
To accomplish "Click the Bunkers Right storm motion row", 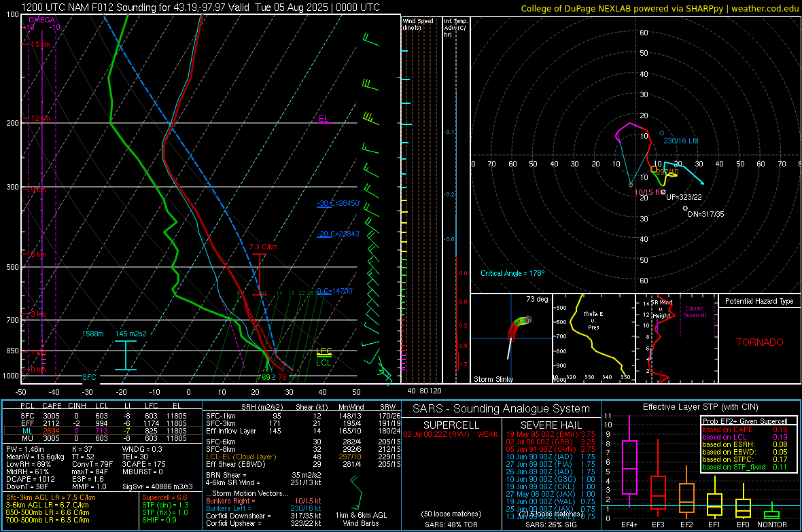I will point(264,501).
